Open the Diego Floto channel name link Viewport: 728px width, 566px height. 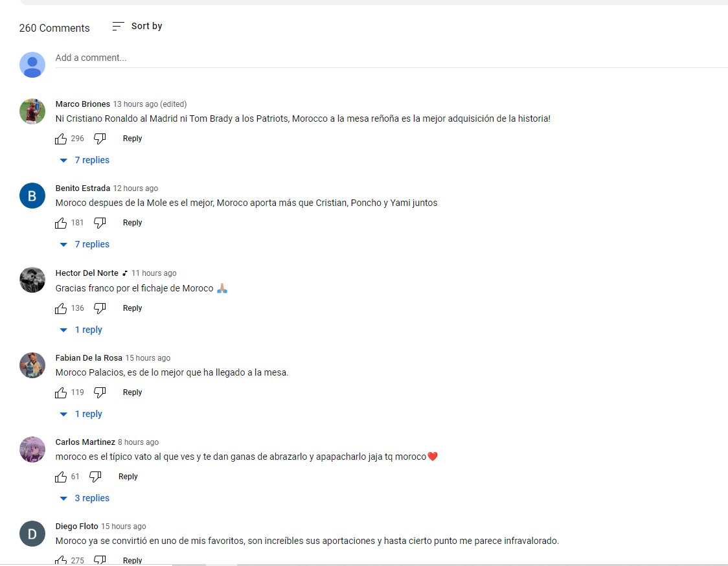pyautogui.click(x=76, y=526)
